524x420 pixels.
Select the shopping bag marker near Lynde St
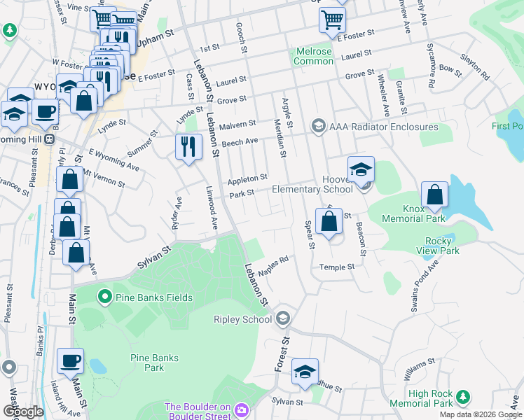pos(83,101)
